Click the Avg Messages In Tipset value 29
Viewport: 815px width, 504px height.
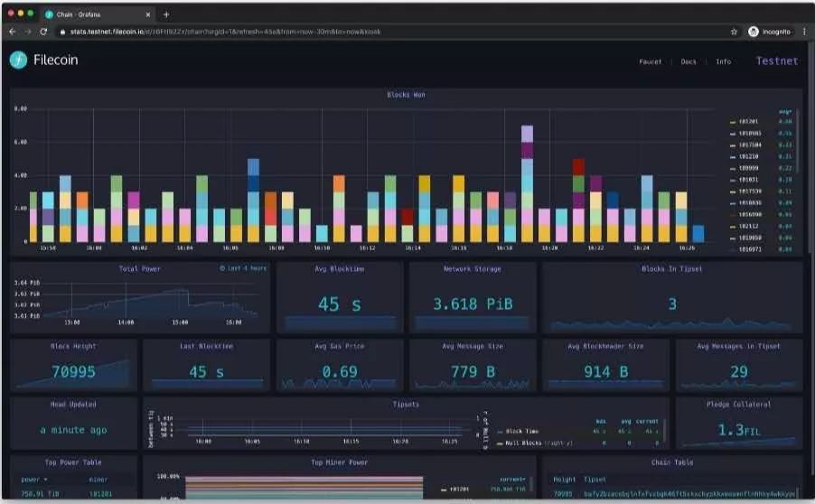tap(738, 371)
